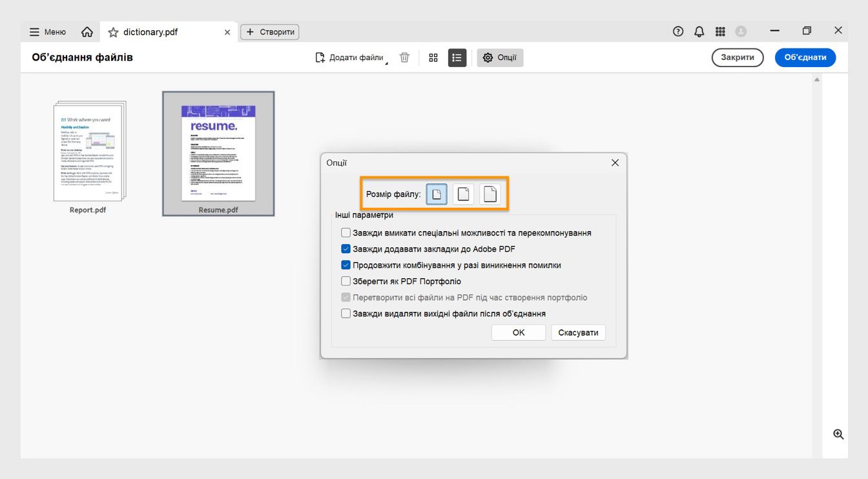
Task: Choose the larger file size icon
Action: pos(490,194)
